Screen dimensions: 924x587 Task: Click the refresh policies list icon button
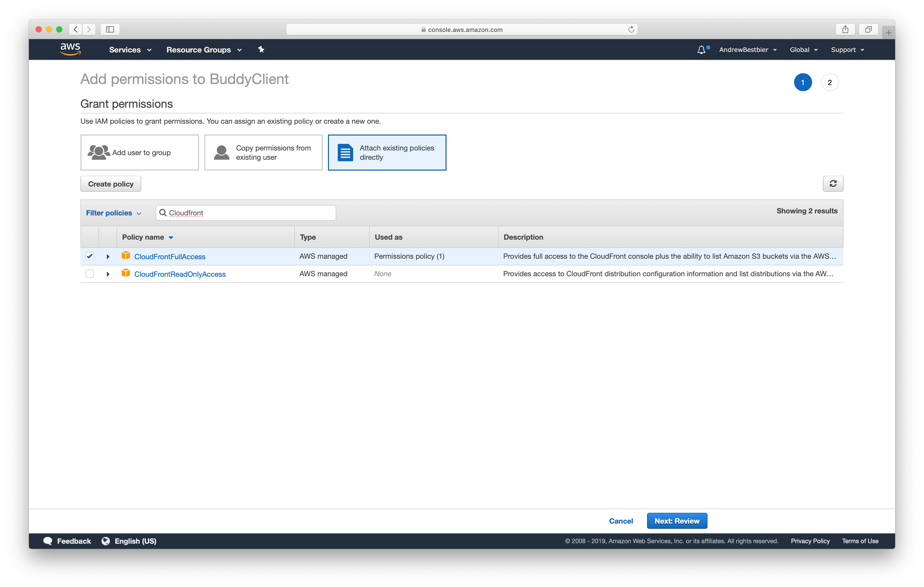click(x=833, y=184)
